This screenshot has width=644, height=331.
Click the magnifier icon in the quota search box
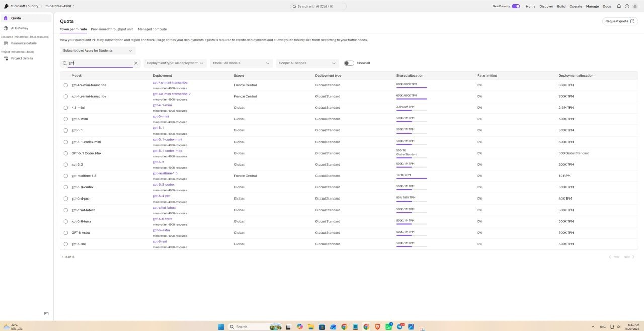point(65,63)
